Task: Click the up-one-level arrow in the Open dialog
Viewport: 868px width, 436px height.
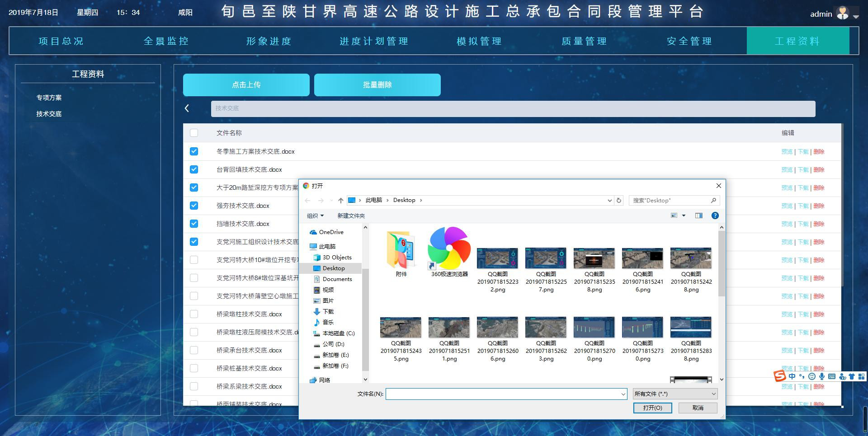Action: 341,200
